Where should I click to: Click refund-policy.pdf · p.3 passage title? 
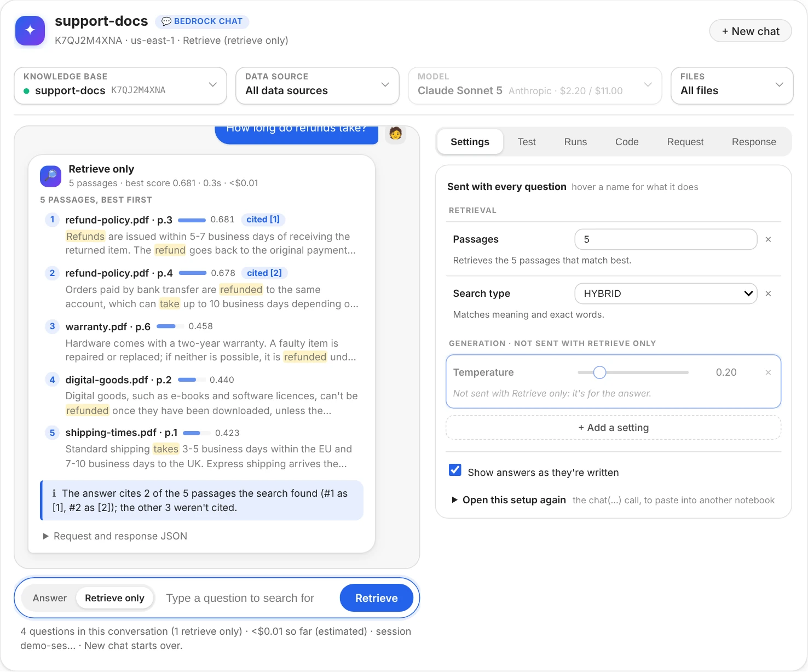[x=119, y=220]
